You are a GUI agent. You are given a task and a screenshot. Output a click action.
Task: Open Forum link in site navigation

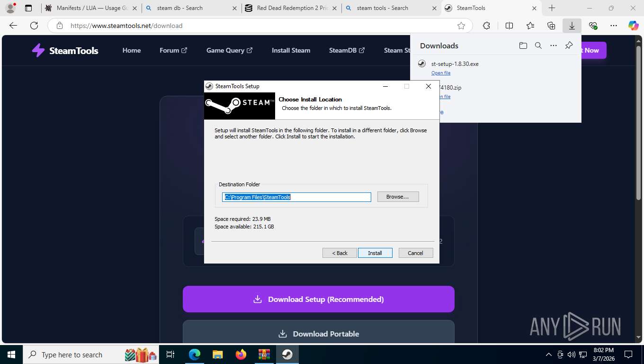point(173,50)
